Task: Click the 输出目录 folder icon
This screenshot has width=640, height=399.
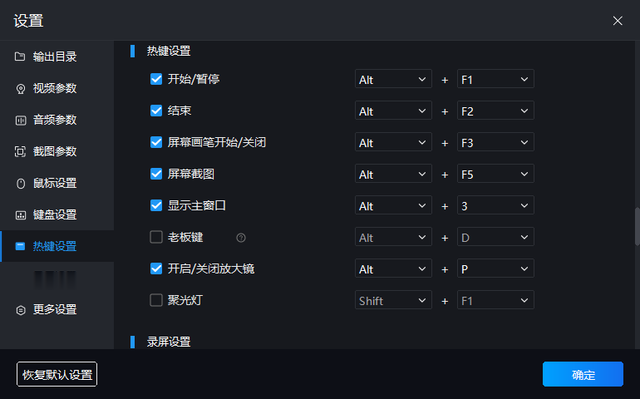Action: tap(20, 56)
